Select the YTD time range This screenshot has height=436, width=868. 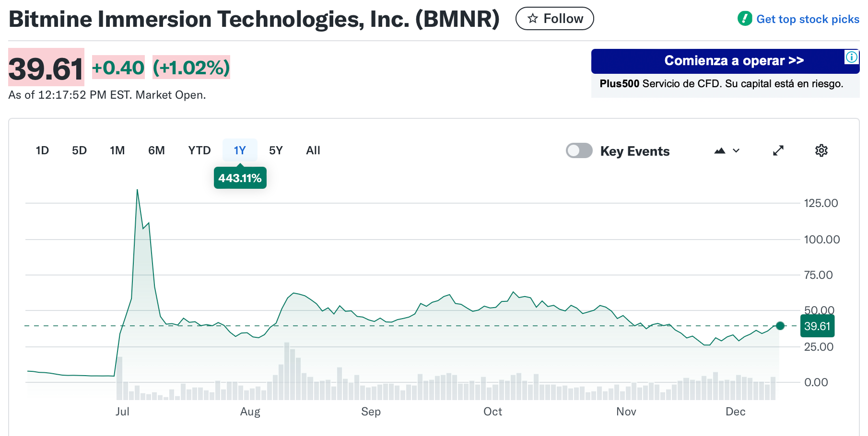tap(199, 150)
